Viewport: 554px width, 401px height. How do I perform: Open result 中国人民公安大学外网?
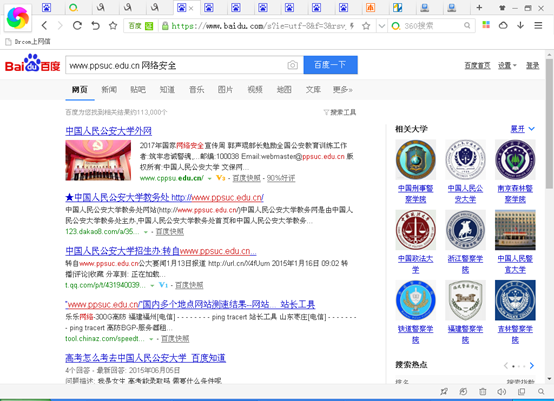click(x=108, y=131)
